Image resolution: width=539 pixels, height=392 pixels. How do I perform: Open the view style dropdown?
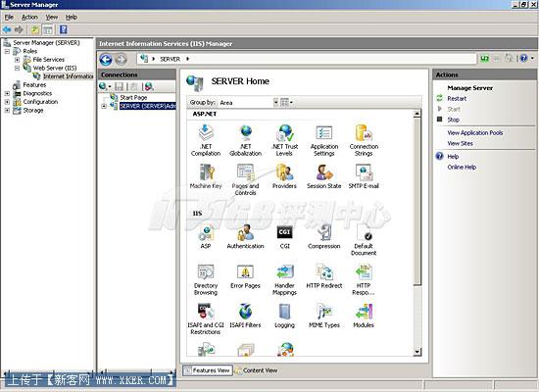click(287, 103)
